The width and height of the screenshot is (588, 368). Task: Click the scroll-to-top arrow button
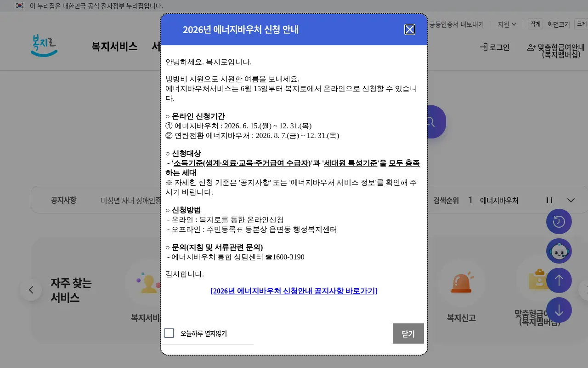coord(559,281)
